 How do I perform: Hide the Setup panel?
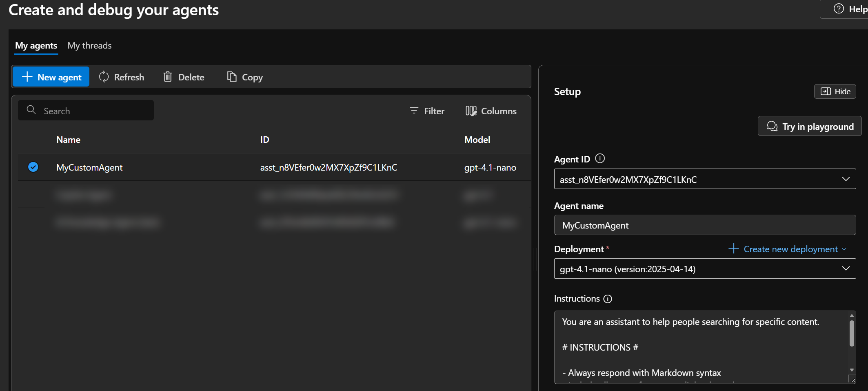[835, 91]
